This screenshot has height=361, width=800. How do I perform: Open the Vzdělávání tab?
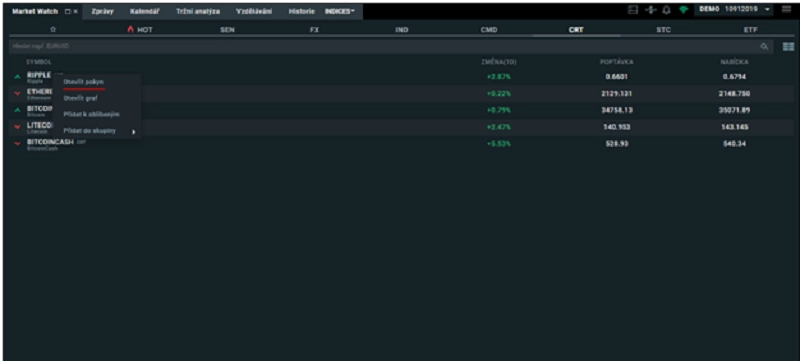[x=254, y=11]
